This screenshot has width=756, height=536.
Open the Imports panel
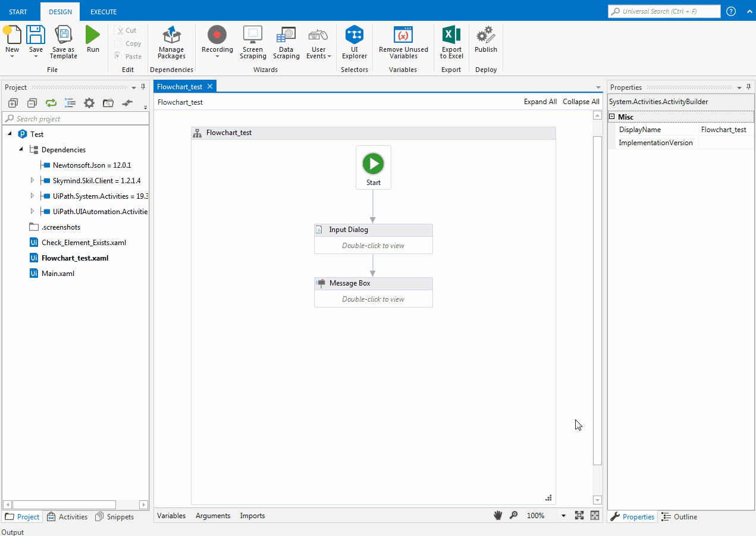coord(253,516)
